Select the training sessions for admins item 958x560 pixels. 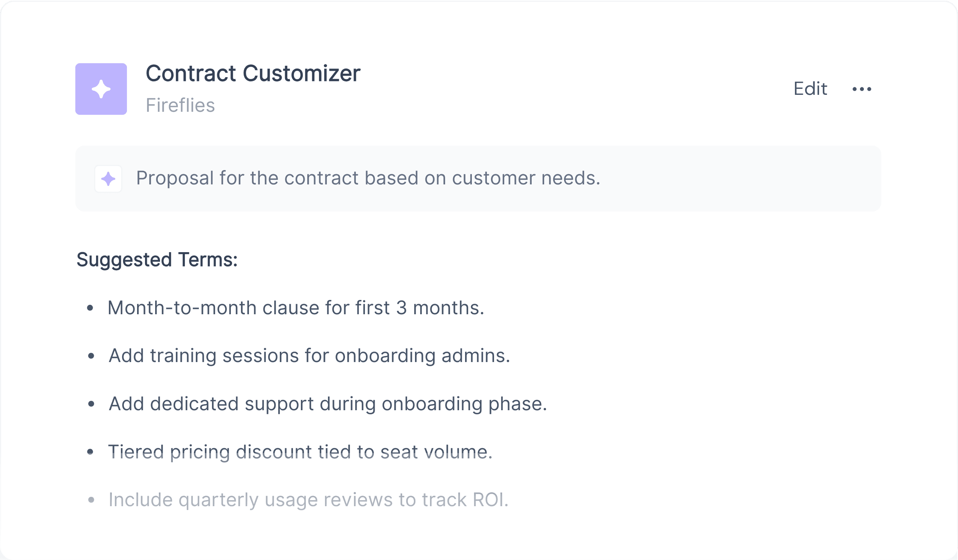(x=309, y=356)
